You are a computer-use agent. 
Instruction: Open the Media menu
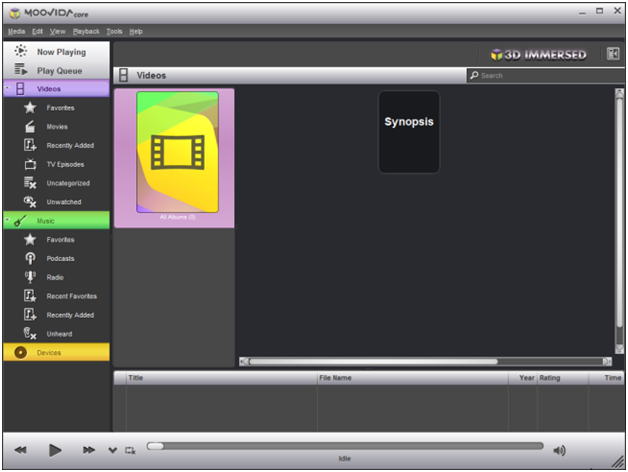click(x=16, y=31)
